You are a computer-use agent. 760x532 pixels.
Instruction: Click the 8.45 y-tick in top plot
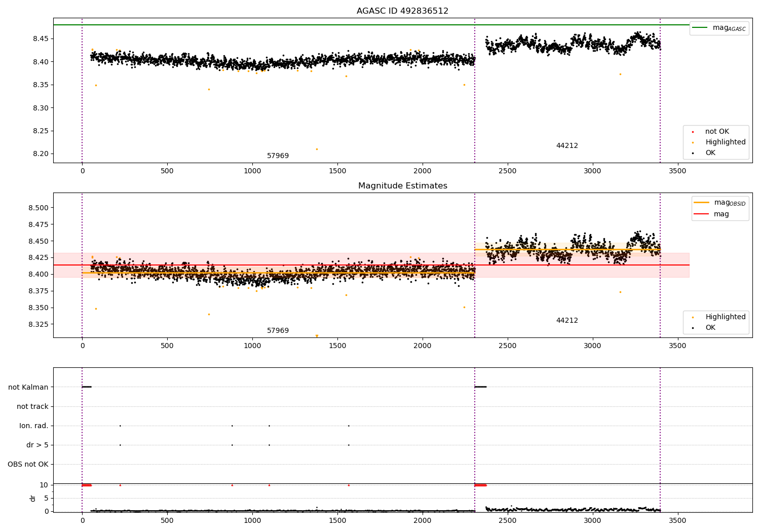pyautogui.click(x=41, y=39)
